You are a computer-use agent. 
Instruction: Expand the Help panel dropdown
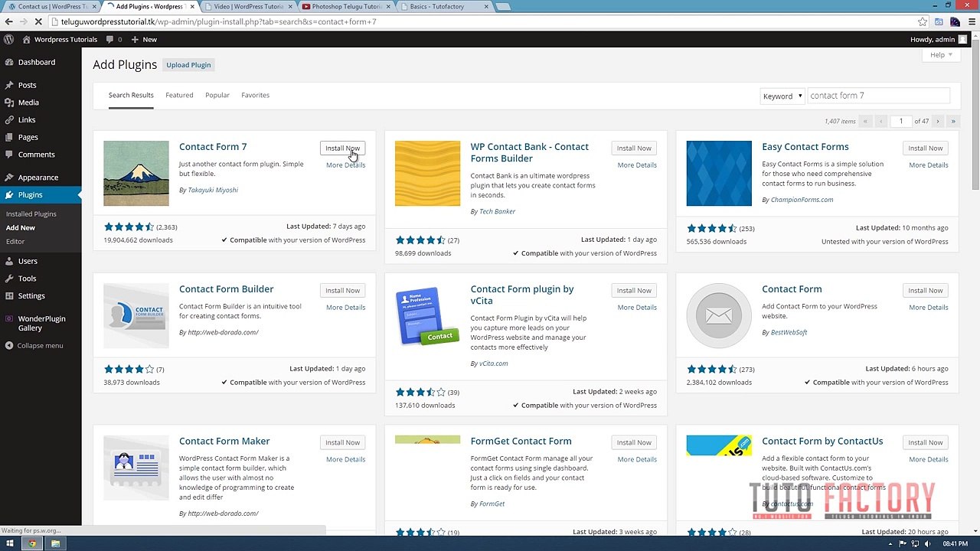[x=941, y=55]
